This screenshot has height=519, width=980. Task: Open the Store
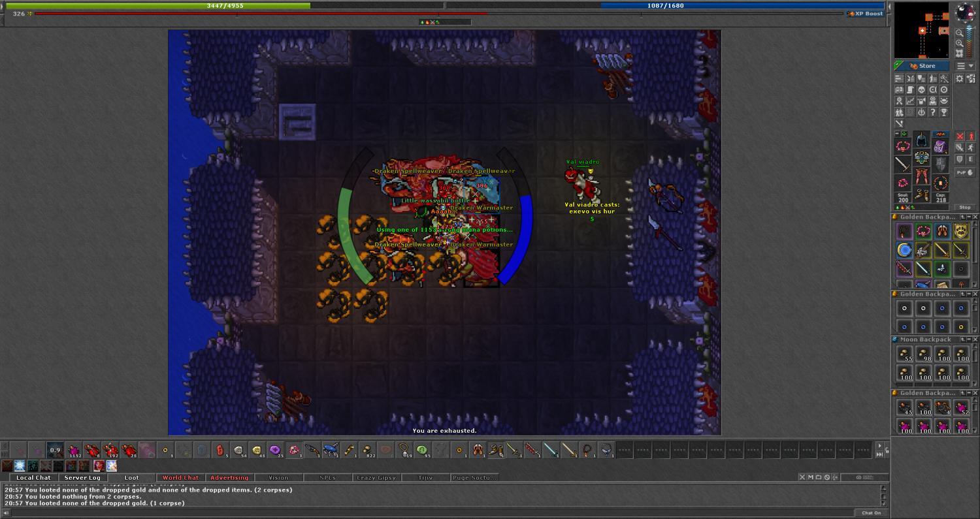(x=922, y=66)
